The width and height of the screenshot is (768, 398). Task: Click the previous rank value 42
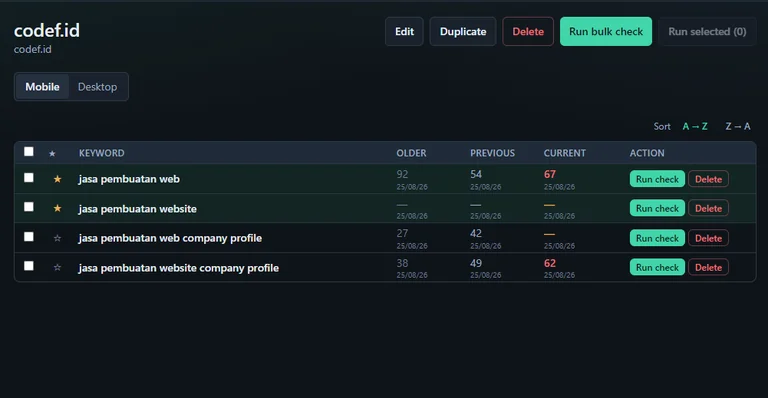coord(476,234)
